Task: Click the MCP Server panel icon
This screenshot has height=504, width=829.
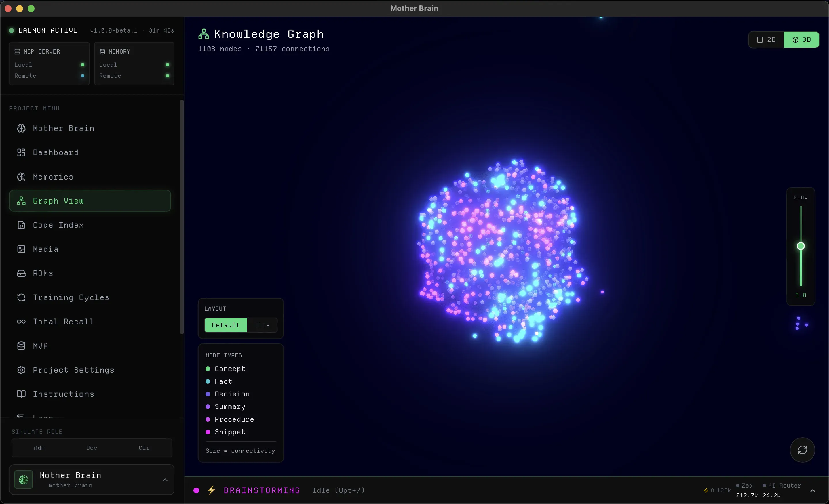Action: 17,52
